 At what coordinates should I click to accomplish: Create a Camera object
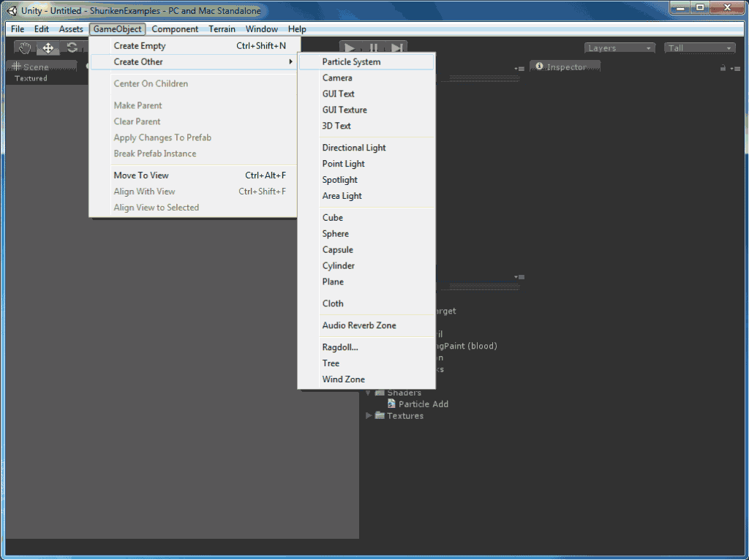[x=366, y=77]
